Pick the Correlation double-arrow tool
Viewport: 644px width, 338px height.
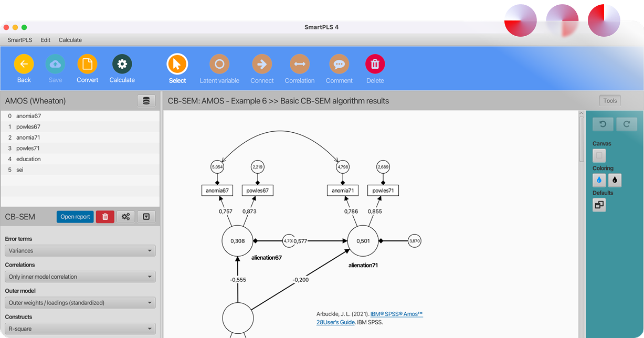(300, 64)
